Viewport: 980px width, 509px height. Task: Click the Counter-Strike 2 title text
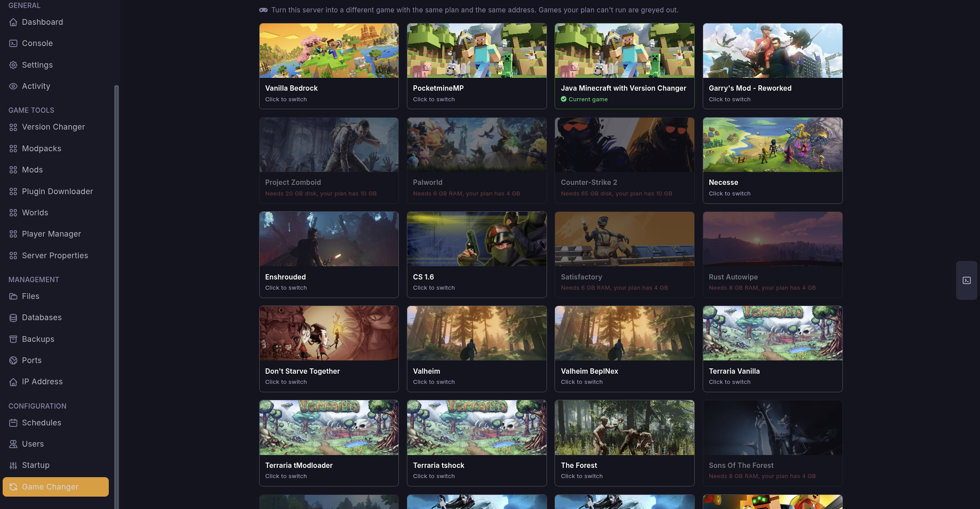pyautogui.click(x=589, y=182)
